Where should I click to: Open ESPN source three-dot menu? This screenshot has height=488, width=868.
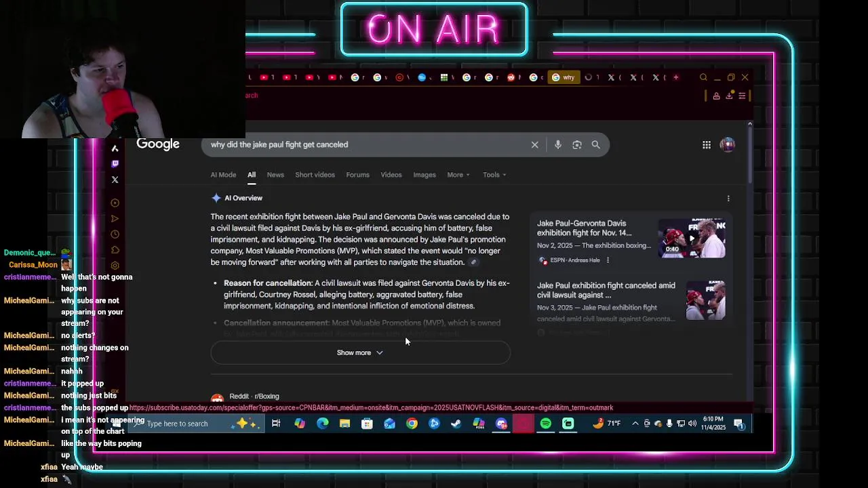tap(608, 260)
